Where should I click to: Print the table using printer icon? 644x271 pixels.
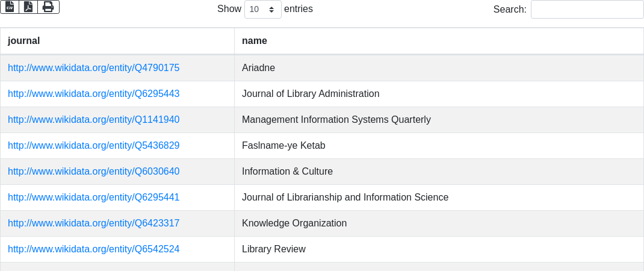pos(48,7)
